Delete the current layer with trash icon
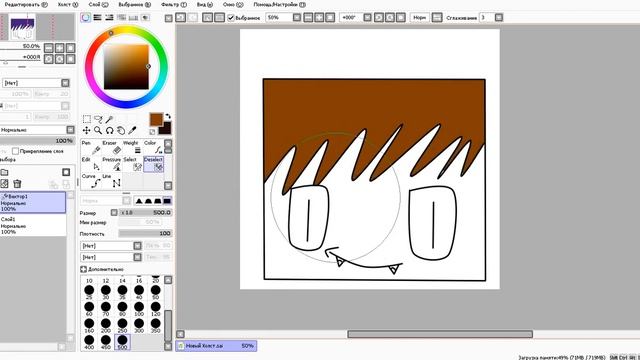The width and height of the screenshot is (640, 360). pyautogui.click(x=17, y=184)
